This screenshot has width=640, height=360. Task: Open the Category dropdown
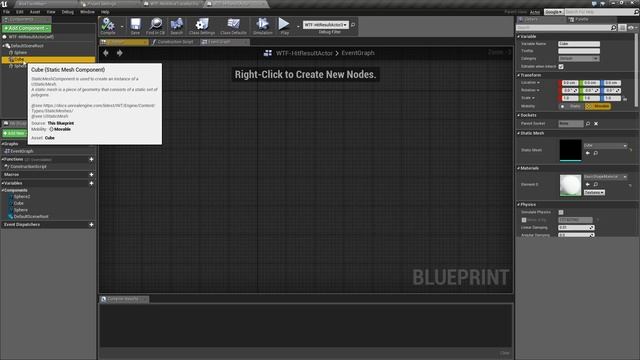(579, 59)
